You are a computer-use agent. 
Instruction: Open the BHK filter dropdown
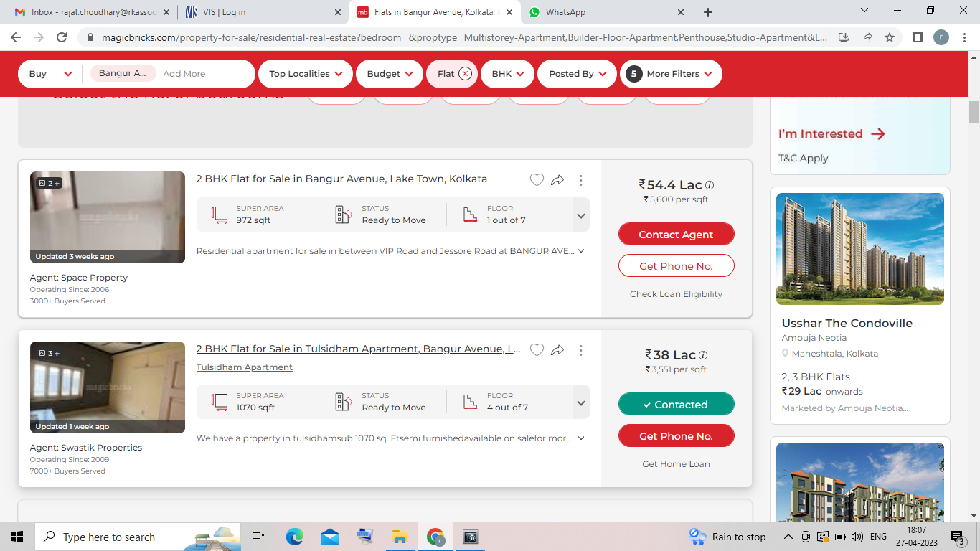tap(507, 74)
